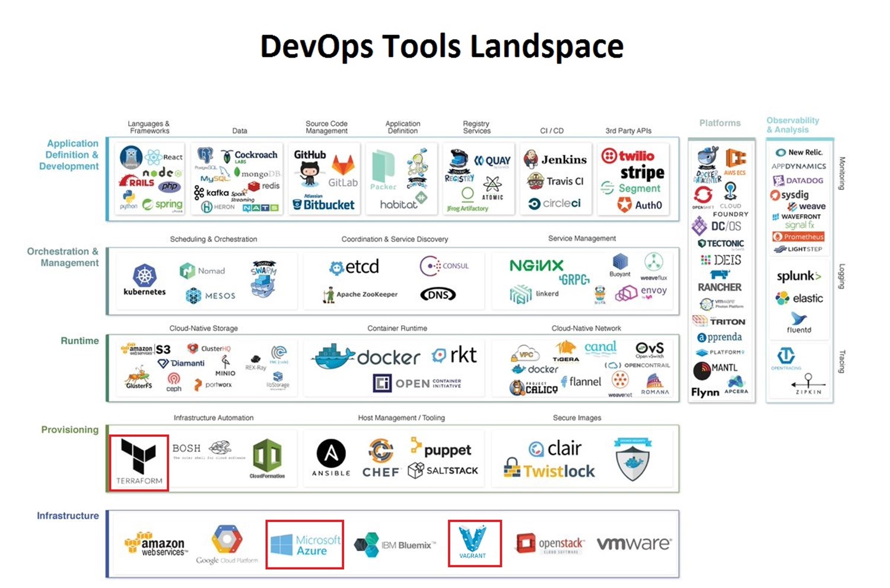Click the Twilio logo
Image resolution: width=890 pixels, height=588 pixels.
tap(628, 156)
